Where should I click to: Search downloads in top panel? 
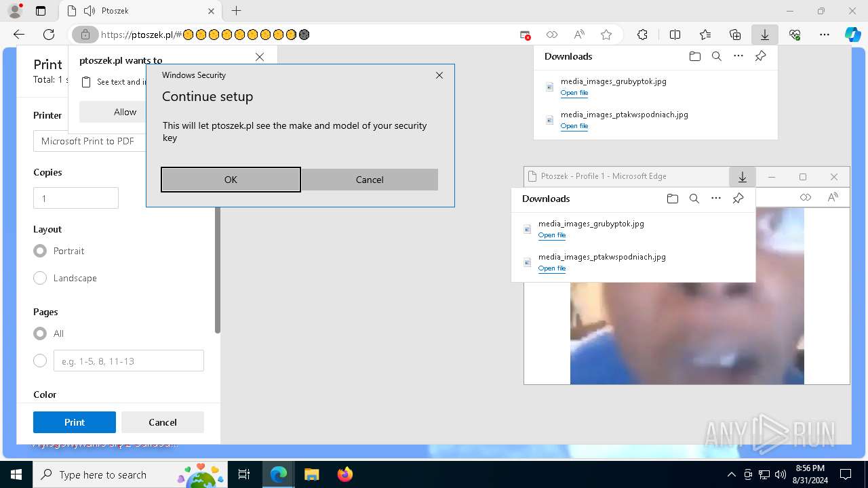coord(716,56)
